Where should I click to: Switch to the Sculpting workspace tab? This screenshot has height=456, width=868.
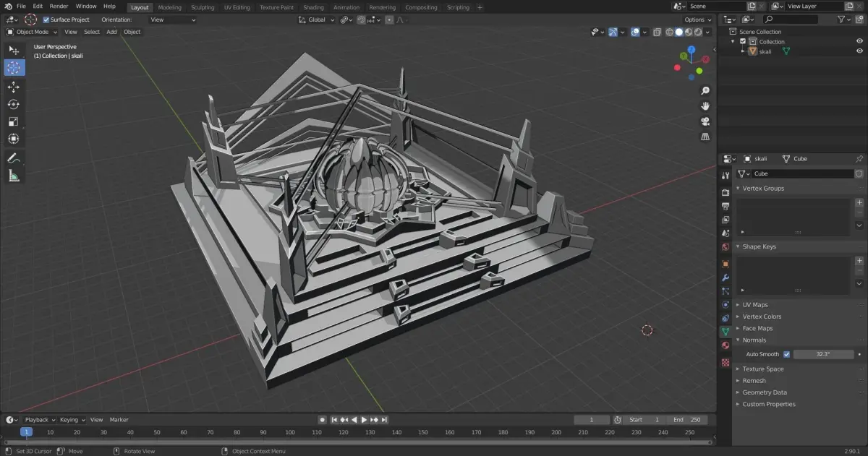click(203, 7)
